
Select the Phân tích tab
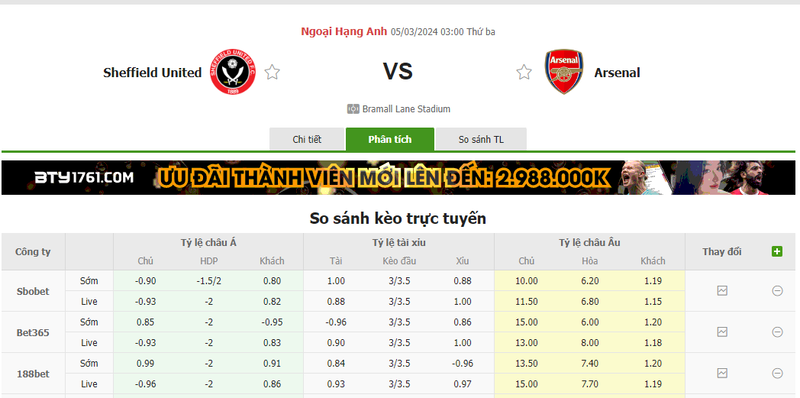(x=390, y=139)
